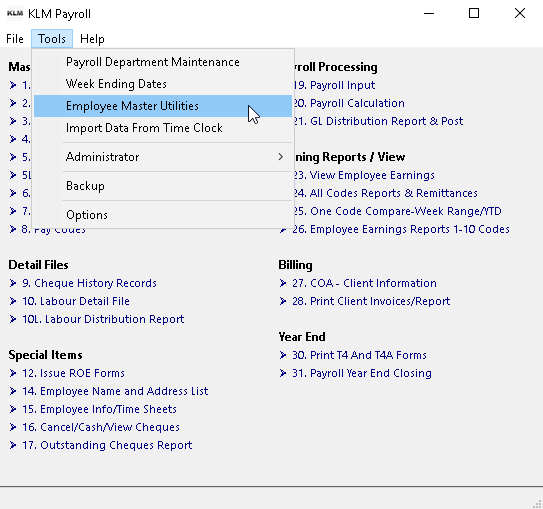Choose Backup in the Tools menu
The height and width of the screenshot is (509, 543).
tap(163, 186)
